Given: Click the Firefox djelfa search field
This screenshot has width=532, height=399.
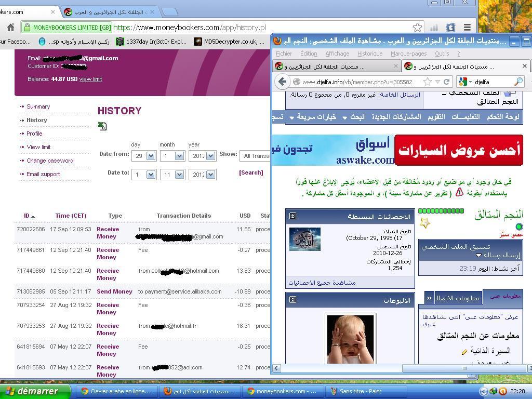Looking at the screenshot, I should tap(494, 82).
